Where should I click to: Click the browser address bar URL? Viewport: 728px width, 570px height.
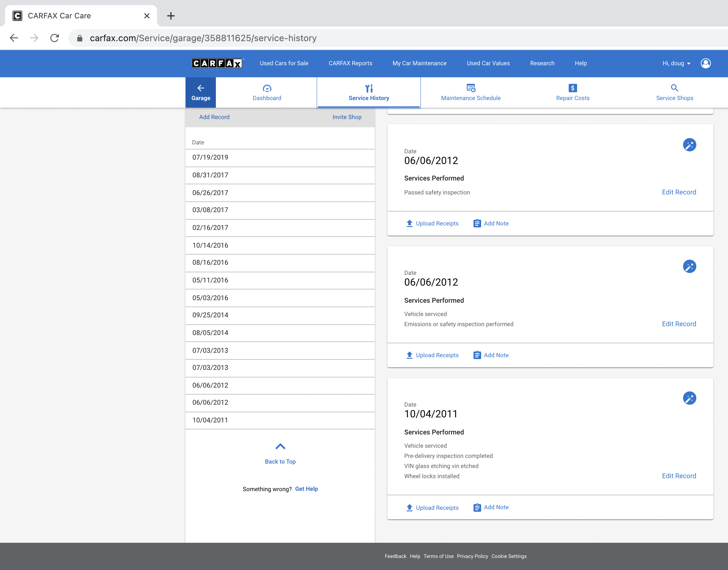click(x=203, y=38)
